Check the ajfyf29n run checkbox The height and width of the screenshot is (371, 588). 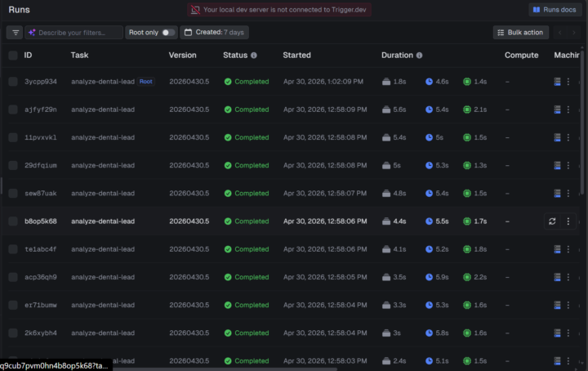(13, 110)
